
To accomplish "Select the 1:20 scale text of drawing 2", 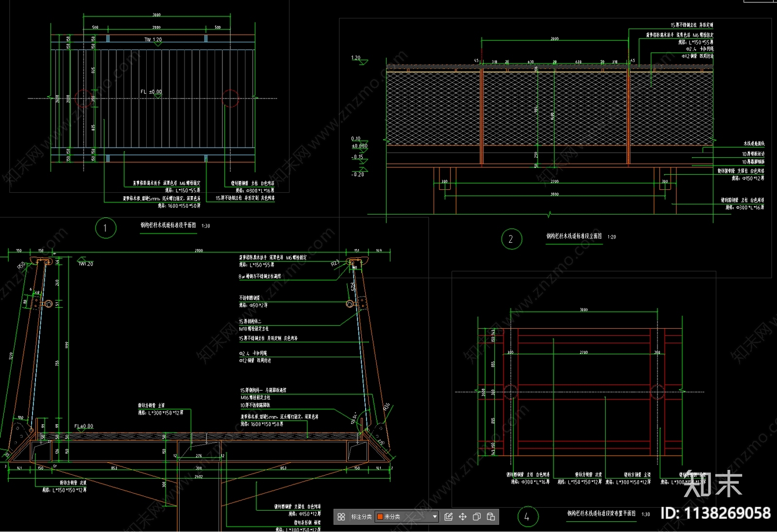I will tap(611, 237).
